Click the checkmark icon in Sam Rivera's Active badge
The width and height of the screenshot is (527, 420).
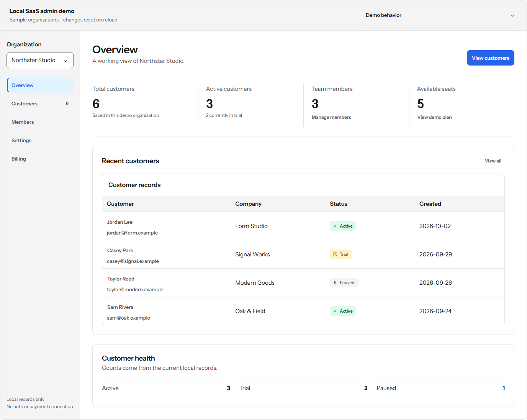pos(335,311)
